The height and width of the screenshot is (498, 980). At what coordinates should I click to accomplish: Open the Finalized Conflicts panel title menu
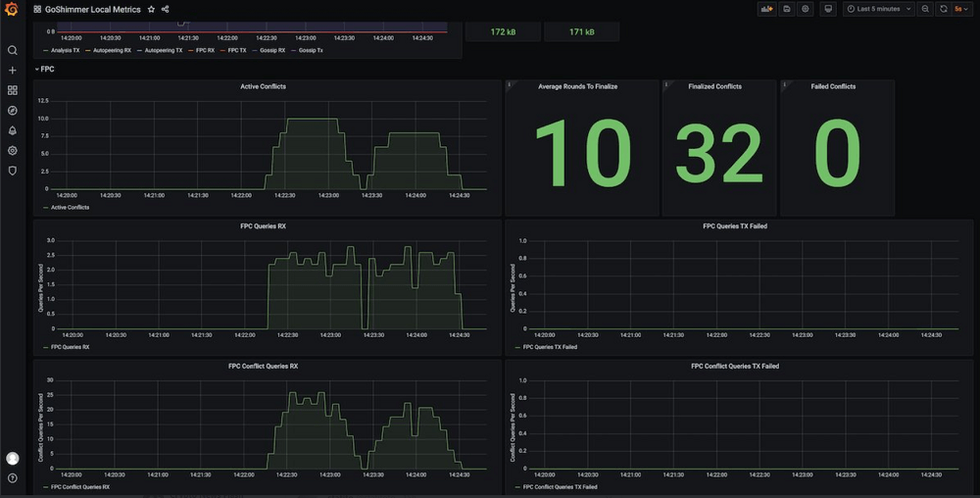point(715,86)
